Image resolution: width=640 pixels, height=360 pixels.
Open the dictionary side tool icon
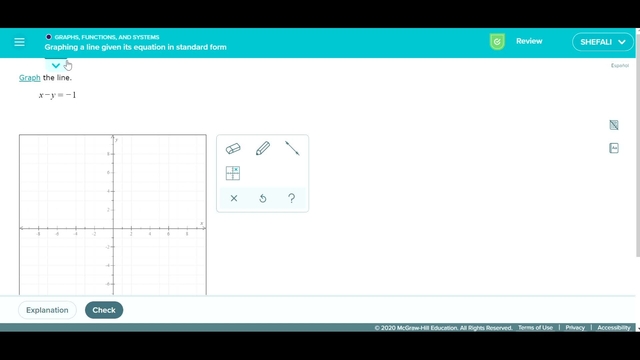pyautogui.click(x=614, y=148)
